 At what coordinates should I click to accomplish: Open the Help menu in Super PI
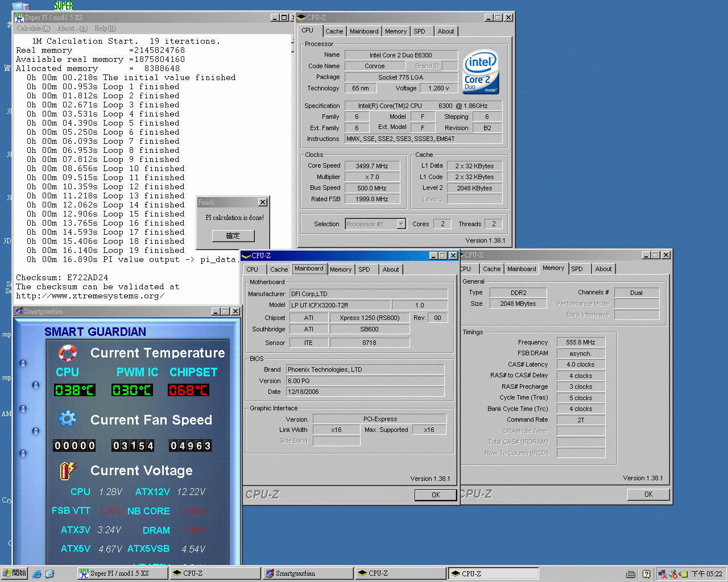[x=105, y=28]
